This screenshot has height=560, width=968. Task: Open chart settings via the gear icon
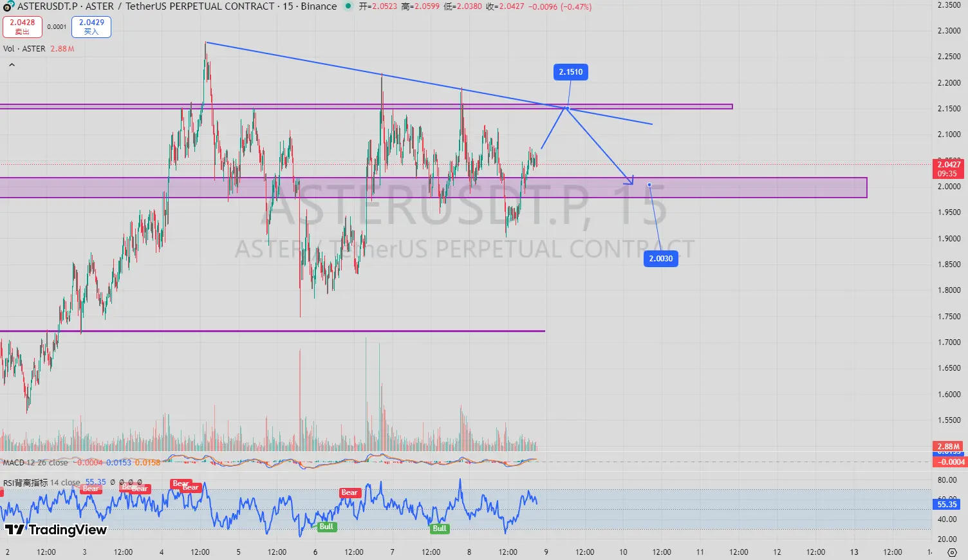(x=953, y=552)
